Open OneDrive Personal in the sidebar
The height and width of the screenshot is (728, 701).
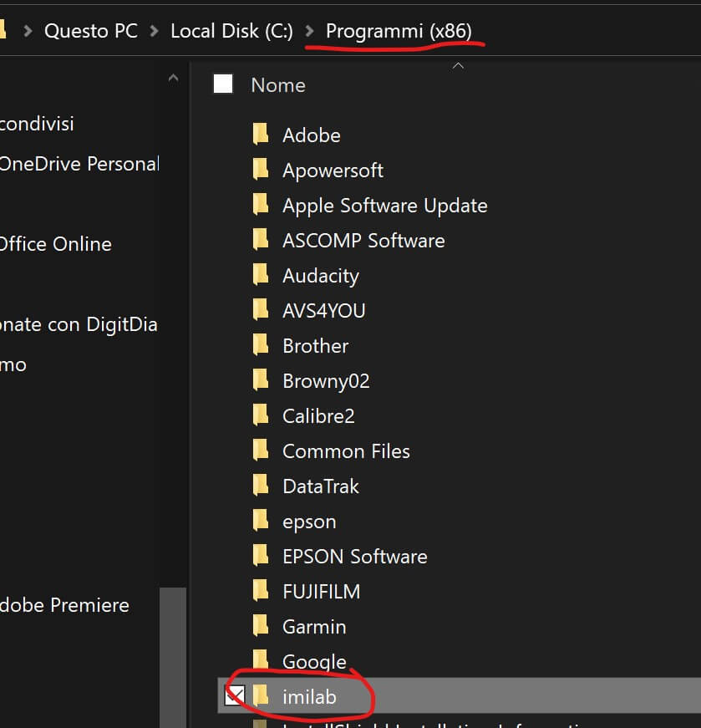pyautogui.click(x=79, y=164)
